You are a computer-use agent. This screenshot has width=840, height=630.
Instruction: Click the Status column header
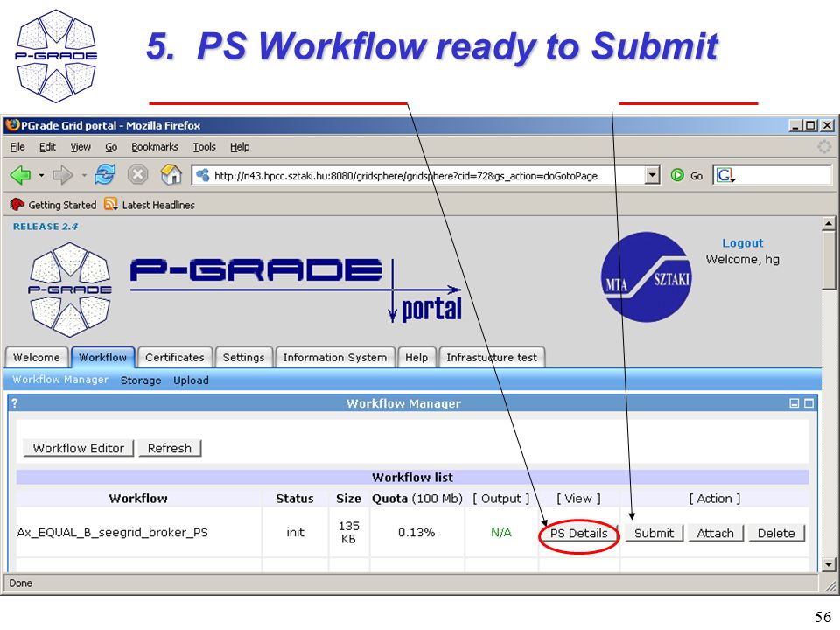(295, 499)
